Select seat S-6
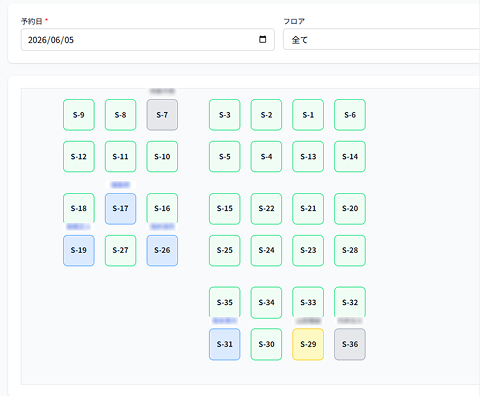Screen dimensions: 480x396 [350, 115]
